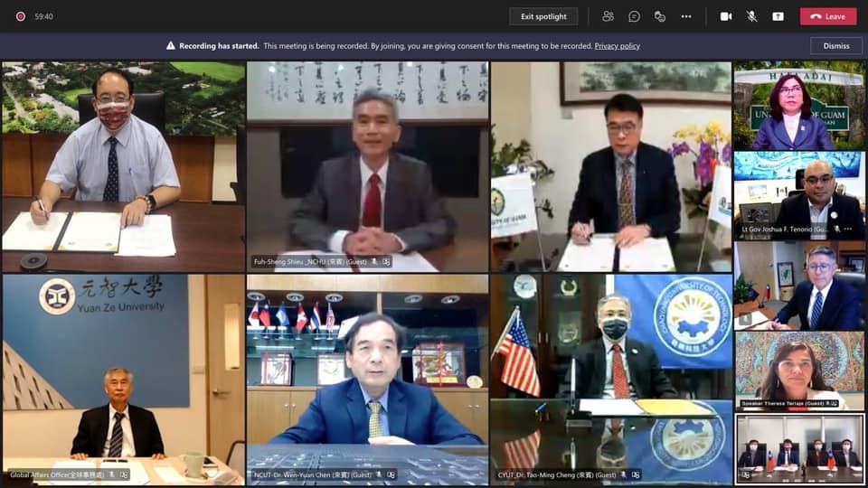Select the University of Guam video tile
The image size is (868, 488).
pyautogui.click(x=798, y=105)
